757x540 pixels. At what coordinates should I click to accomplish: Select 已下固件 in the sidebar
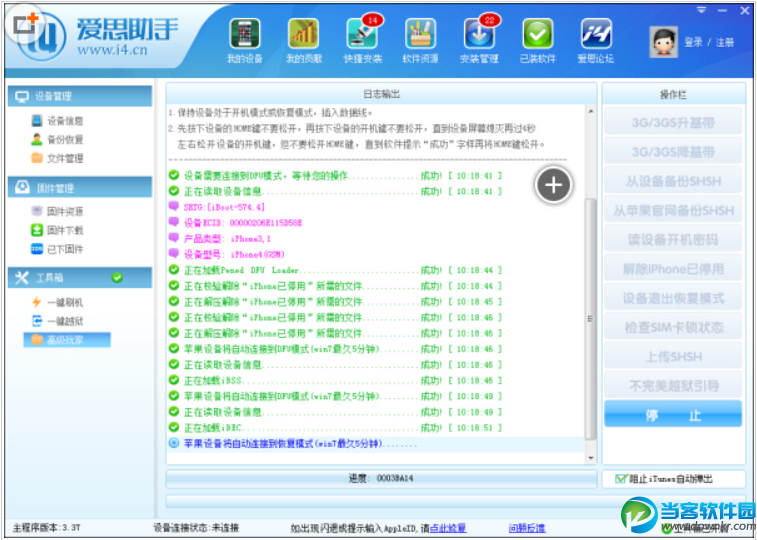pyautogui.click(x=57, y=249)
